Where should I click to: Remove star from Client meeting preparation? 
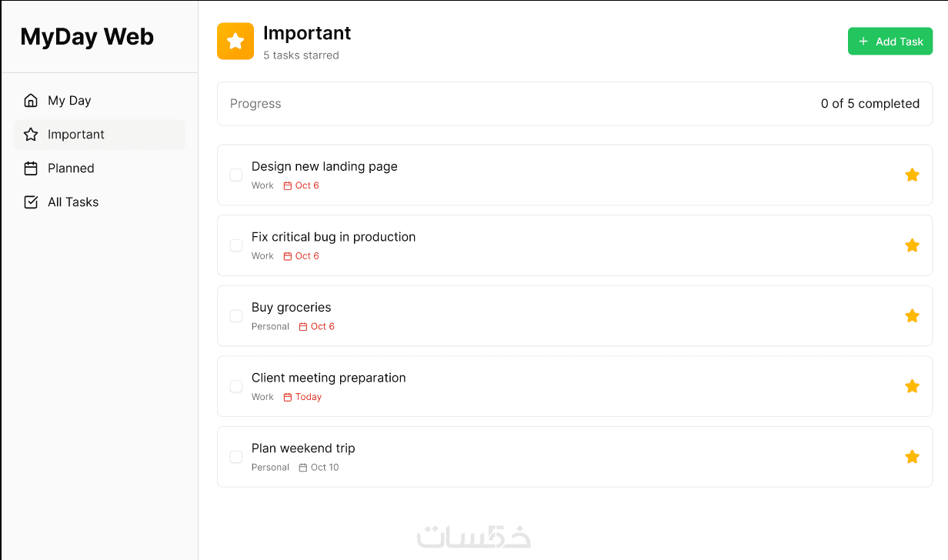point(912,386)
